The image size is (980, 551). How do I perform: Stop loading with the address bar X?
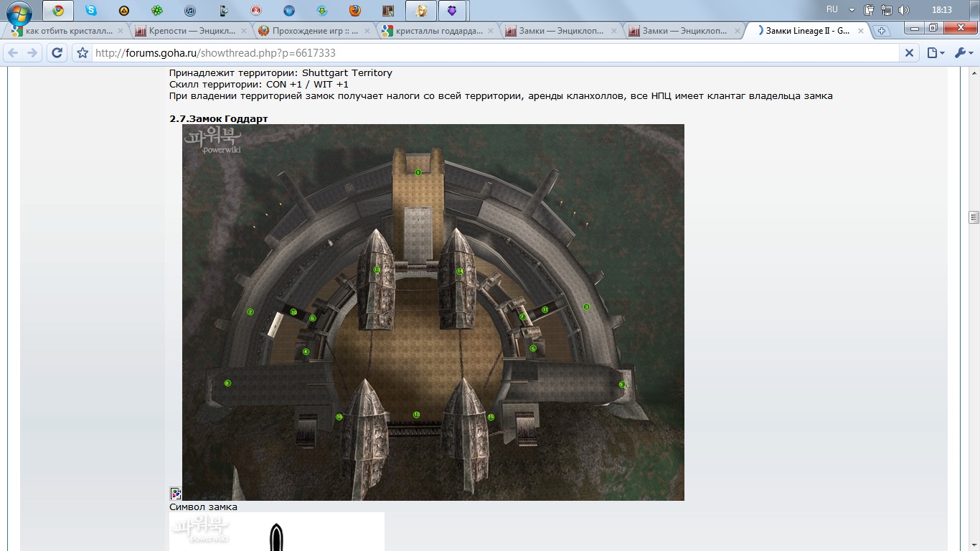click(x=909, y=53)
